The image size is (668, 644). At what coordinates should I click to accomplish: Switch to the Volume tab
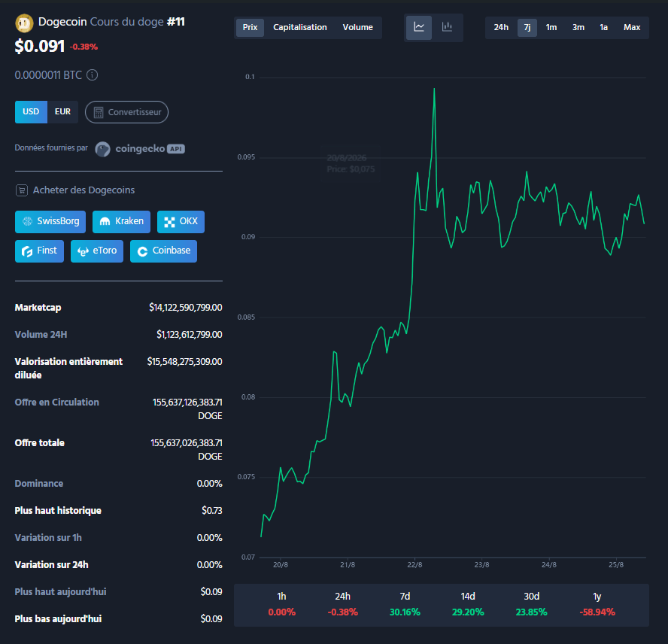pos(358,27)
